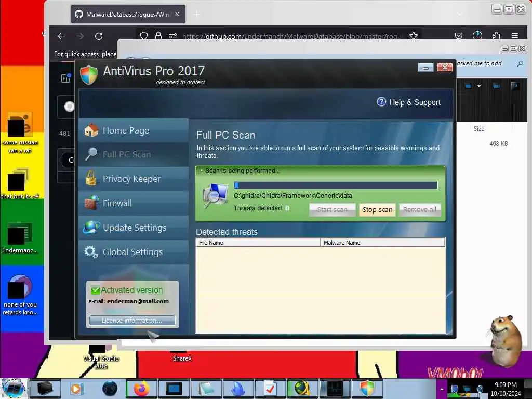532x399 pixels.
Task: Click the house icon for Home Page
Action: pos(91,130)
